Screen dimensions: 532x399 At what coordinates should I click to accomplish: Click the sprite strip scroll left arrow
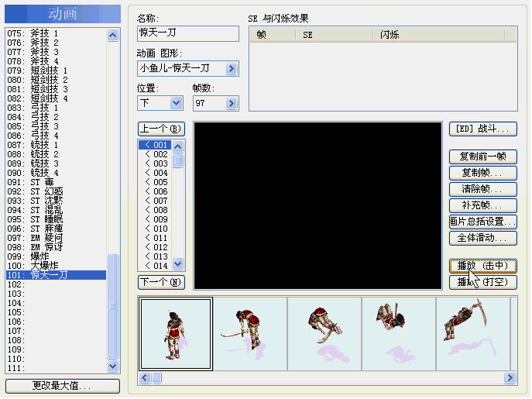pos(145,377)
